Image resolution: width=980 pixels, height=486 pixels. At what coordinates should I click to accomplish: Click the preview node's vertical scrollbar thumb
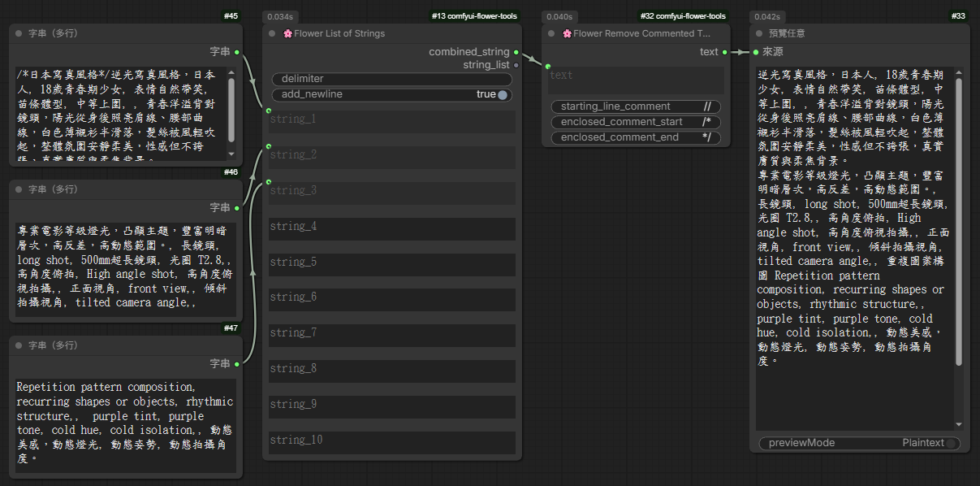coord(958,221)
